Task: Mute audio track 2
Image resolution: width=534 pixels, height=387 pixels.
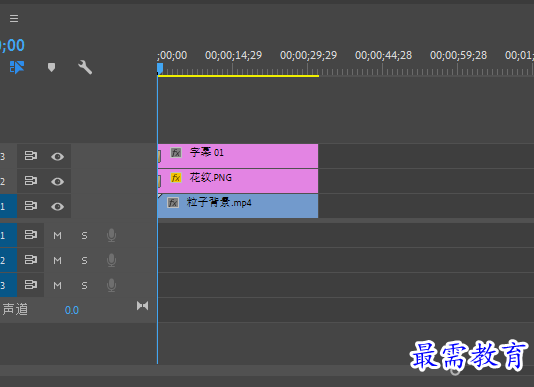Action: coord(58,261)
